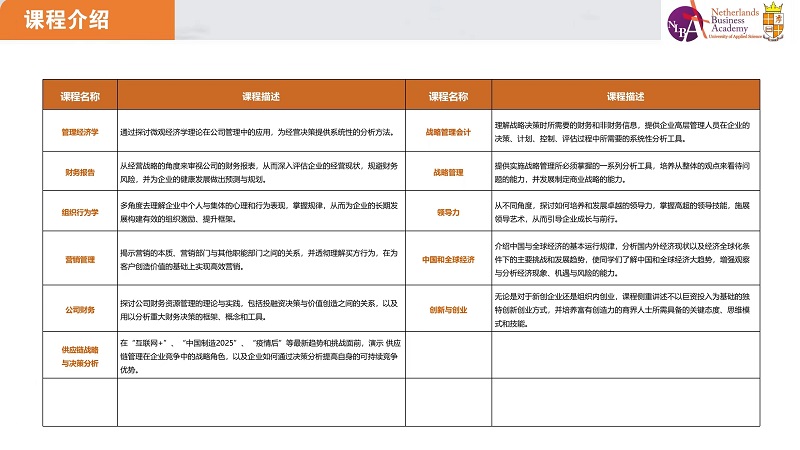The image size is (800, 450).
Task: Select the 财务报告 course name
Action: coord(80,172)
